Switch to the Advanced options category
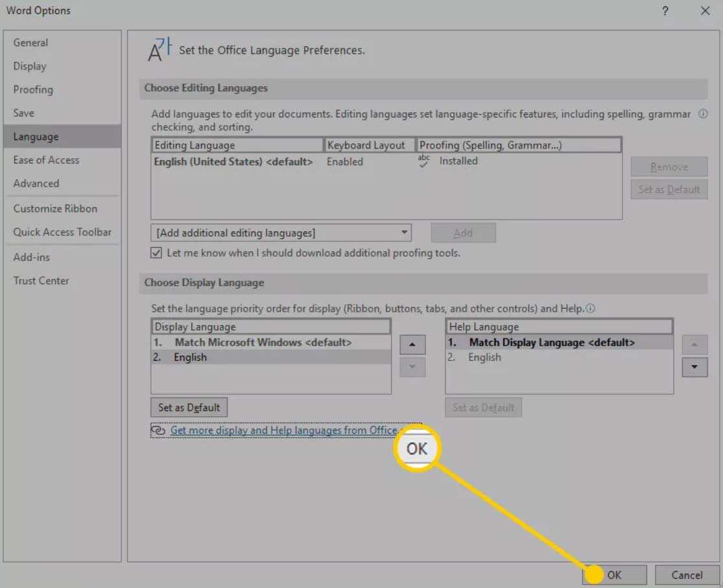The width and height of the screenshot is (723, 588). 36,183
